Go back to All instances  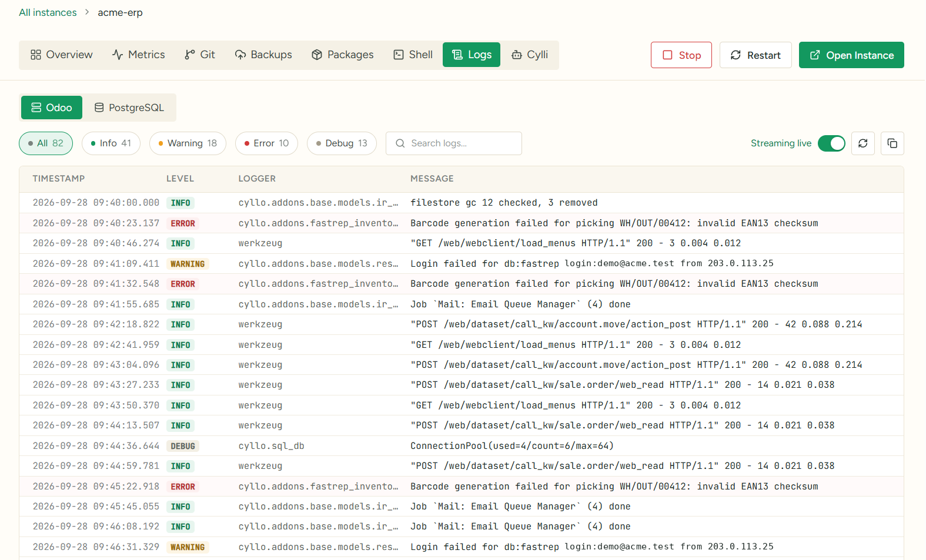(48, 12)
